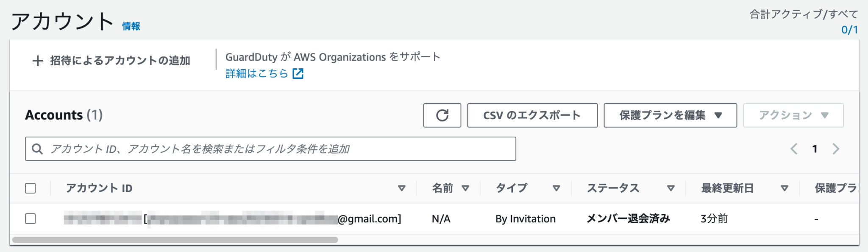Click the CSV のエクスポート button
Screen dimensions: 868x252
(532, 115)
